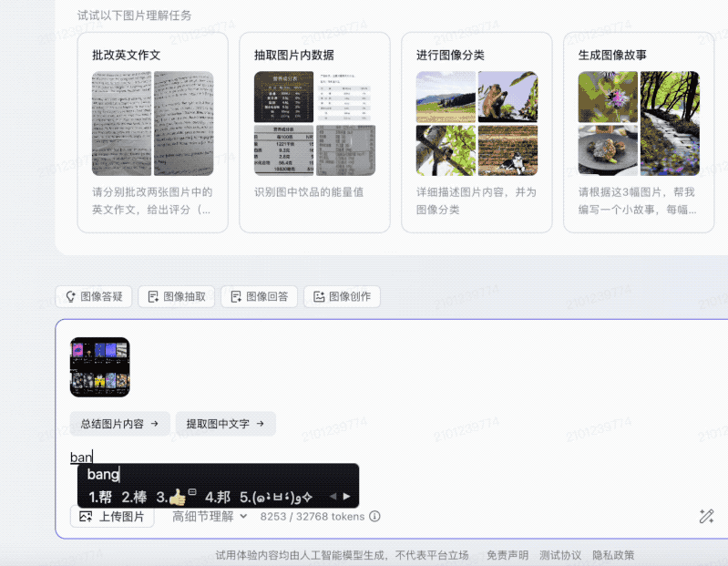Click the 免责声明 link
728x566 pixels.
click(x=507, y=555)
